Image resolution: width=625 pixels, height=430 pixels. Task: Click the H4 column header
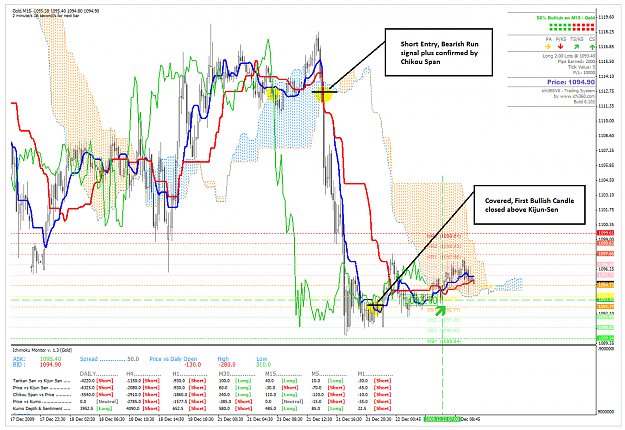pos(130,374)
